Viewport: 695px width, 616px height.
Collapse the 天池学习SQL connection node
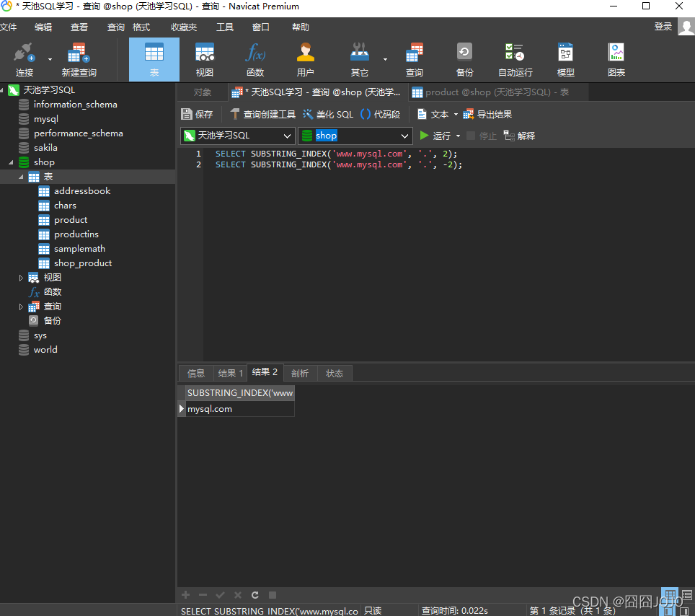2,90
